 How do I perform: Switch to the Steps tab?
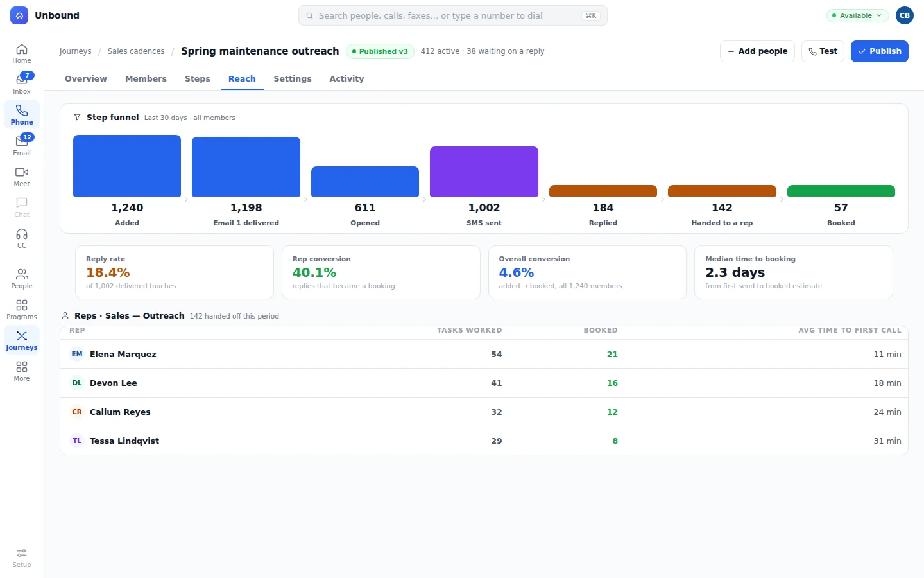tap(198, 79)
